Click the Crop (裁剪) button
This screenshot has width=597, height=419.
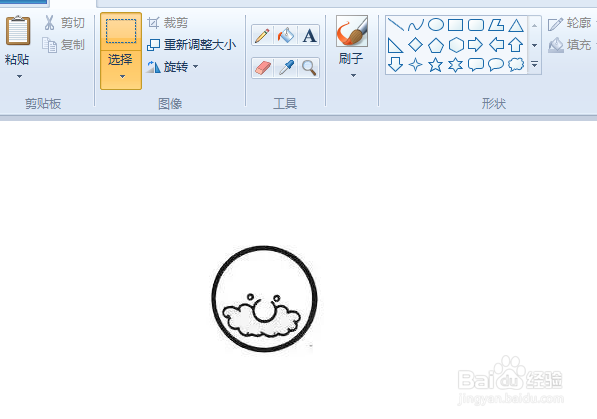168,23
